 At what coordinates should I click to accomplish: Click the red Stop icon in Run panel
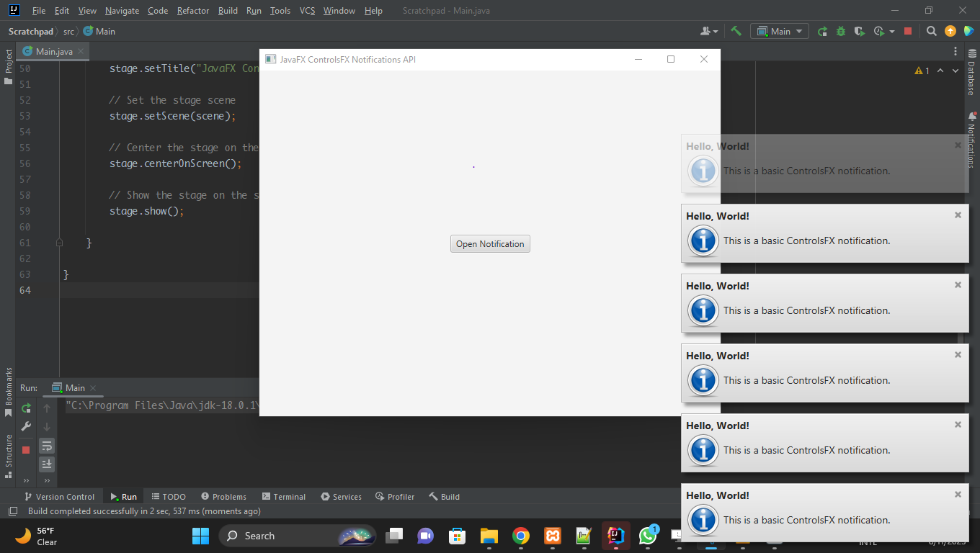pyautogui.click(x=26, y=449)
